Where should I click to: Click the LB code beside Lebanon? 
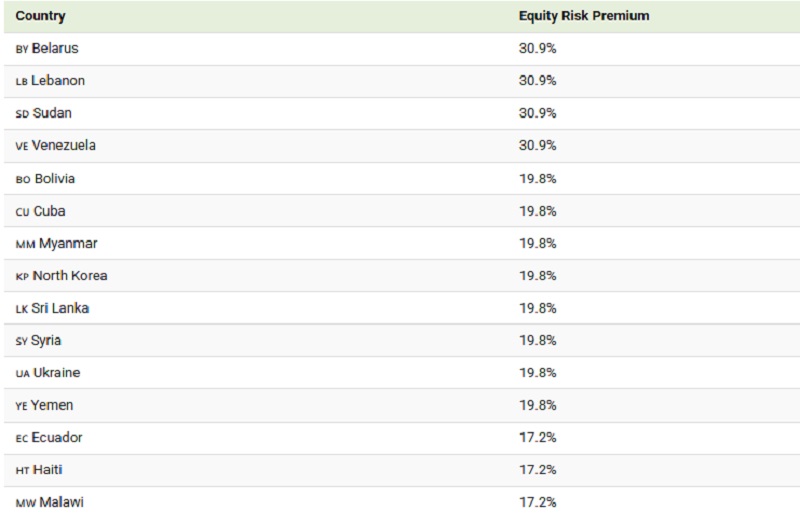click(22, 82)
